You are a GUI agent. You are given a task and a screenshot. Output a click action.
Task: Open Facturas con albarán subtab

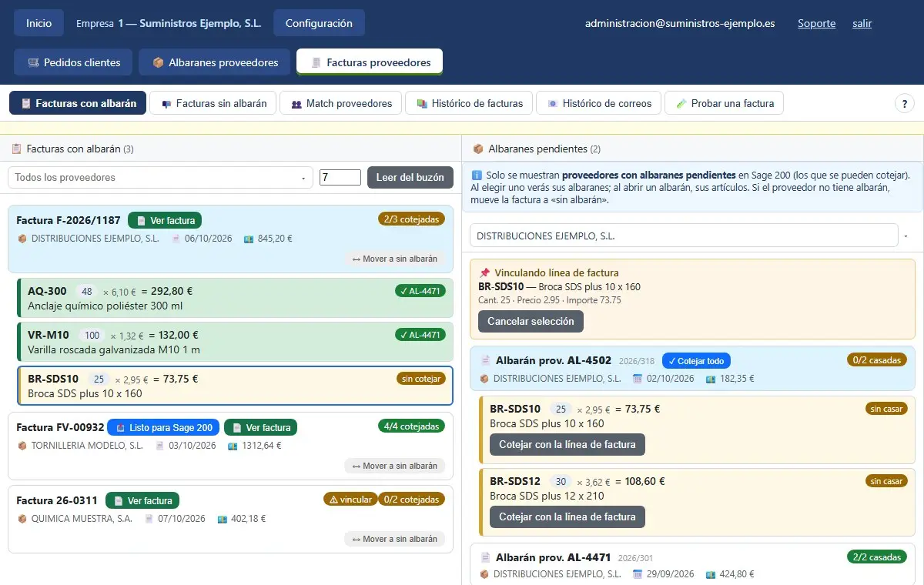(x=78, y=103)
